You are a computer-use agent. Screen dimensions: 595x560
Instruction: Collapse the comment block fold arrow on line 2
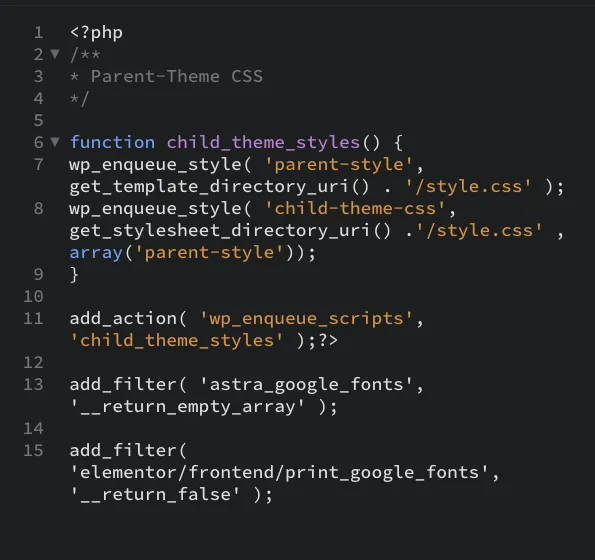point(55,54)
